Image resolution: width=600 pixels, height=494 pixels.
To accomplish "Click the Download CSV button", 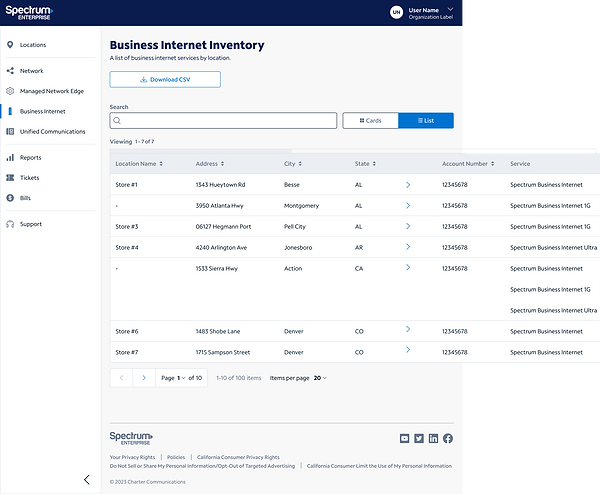I will point(165,80).
